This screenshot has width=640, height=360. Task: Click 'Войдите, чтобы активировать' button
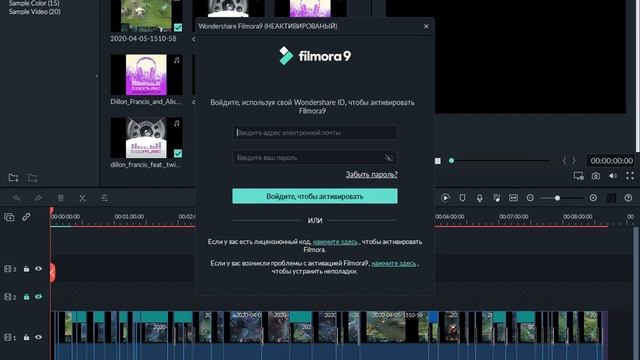coord(315,196)
